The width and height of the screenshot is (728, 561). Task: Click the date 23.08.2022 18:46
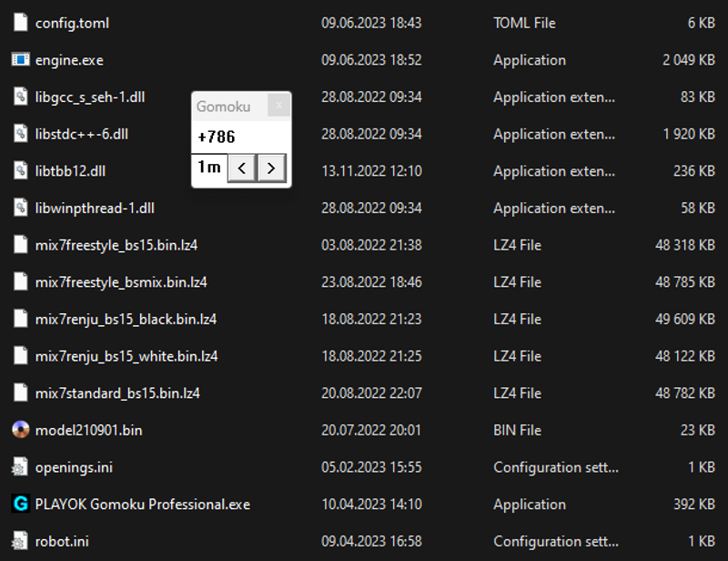tap(371, 282)
